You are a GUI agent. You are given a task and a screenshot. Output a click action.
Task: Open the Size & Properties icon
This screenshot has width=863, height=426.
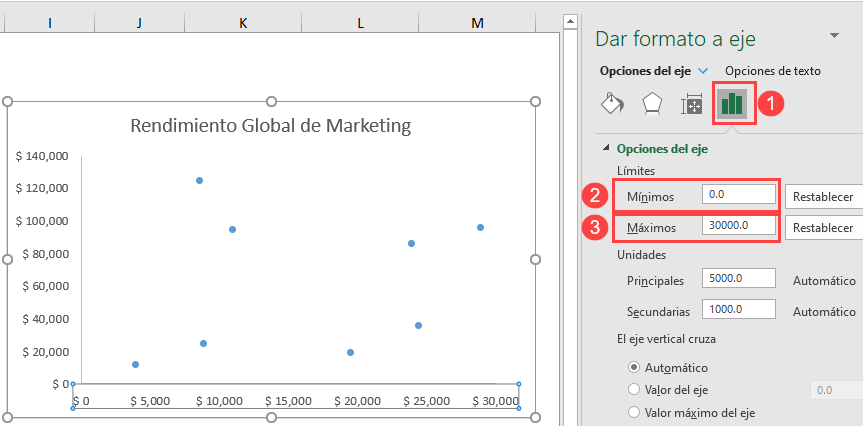tap(691, 104)
